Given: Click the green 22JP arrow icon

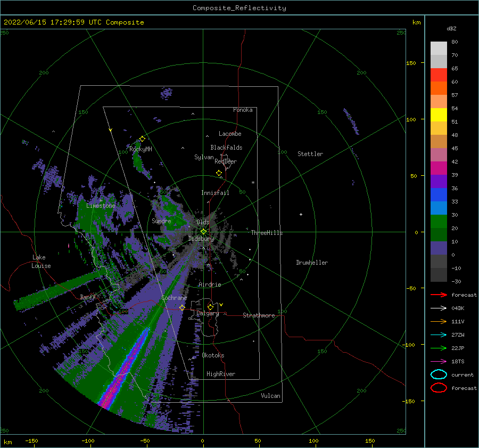Looking at the screenshot, I should [439, 348].
